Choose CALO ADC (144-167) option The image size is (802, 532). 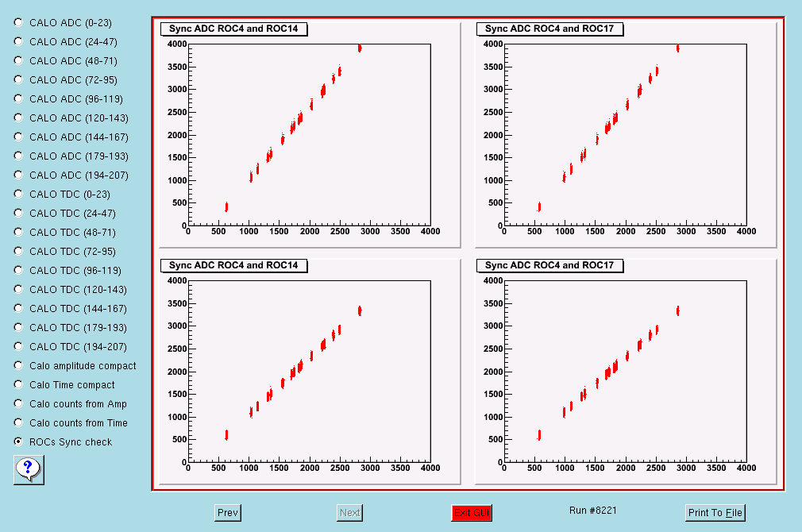(x=18, y=137)
